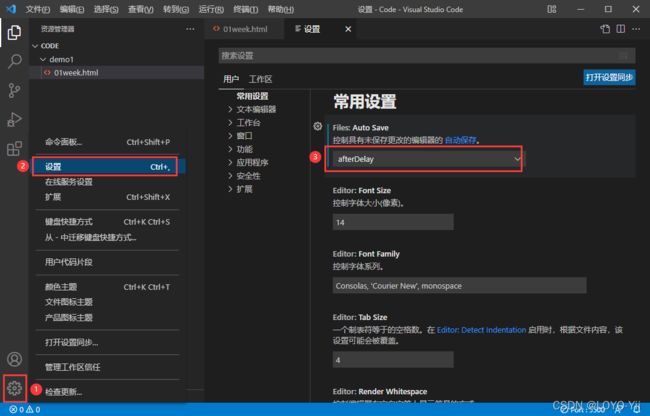This screenshot has width=650, height=416.
Task: Switch to the 01week.html editor tab
Action: tap(244, 29)
